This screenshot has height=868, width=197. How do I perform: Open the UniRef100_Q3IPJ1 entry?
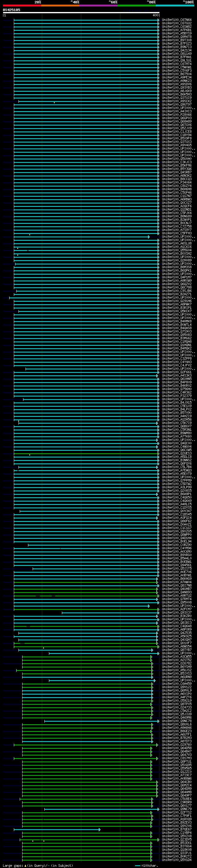pos(176,853)
